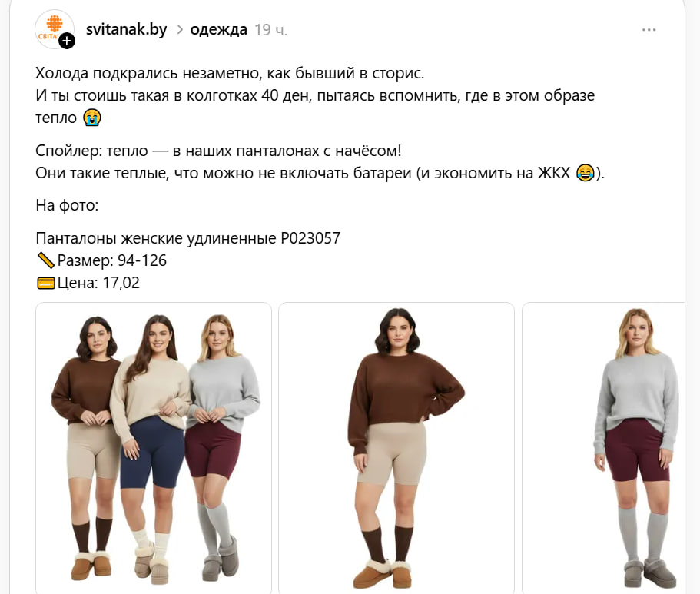The image size is (700, 594).
Task: Open the svitanak.by profile picture
Action: [x=52, y=28]
